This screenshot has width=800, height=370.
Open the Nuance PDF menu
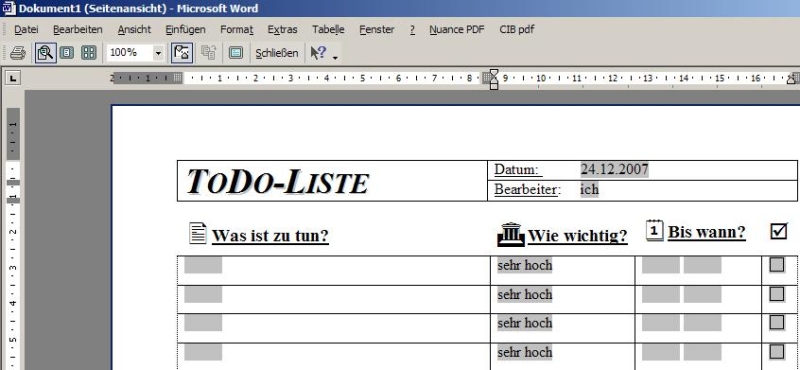click(x=457, y=30)
